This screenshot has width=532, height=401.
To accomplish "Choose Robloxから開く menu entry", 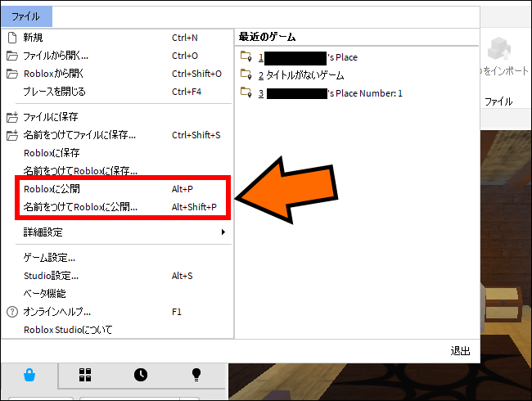I will pos(117,74).
